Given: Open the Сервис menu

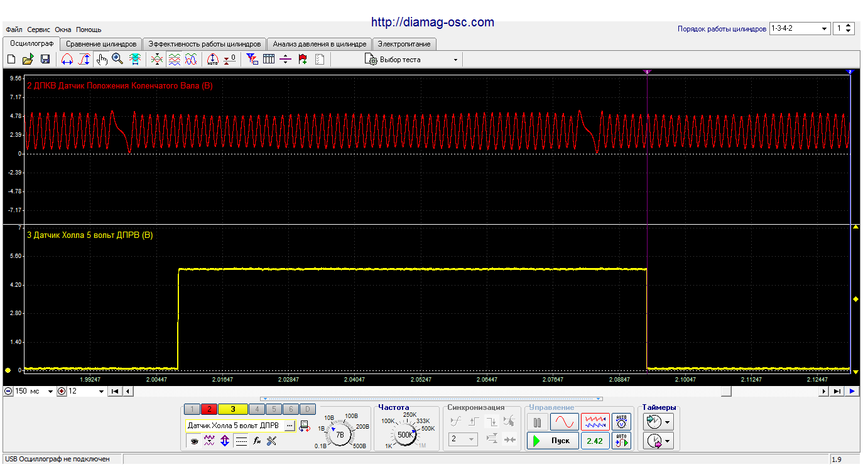Looking at the screenshot, I should (39, 30).
